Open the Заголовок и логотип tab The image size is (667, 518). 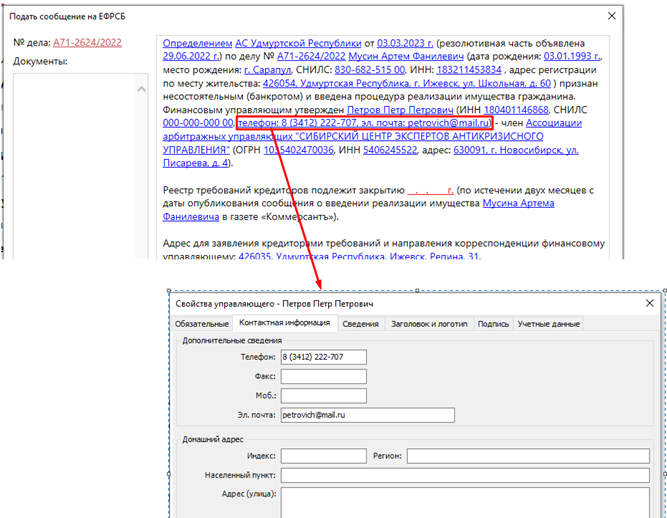tap(429, 324)
